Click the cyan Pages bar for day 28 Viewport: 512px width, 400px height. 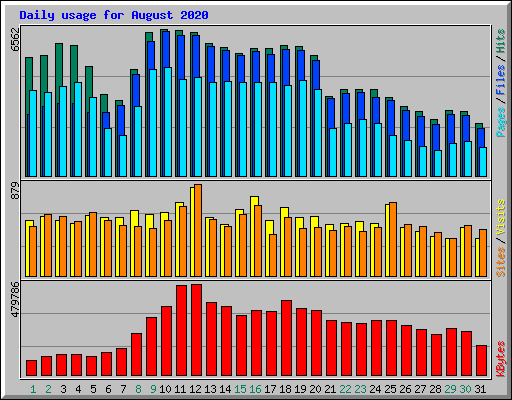(x=438, y=163)
